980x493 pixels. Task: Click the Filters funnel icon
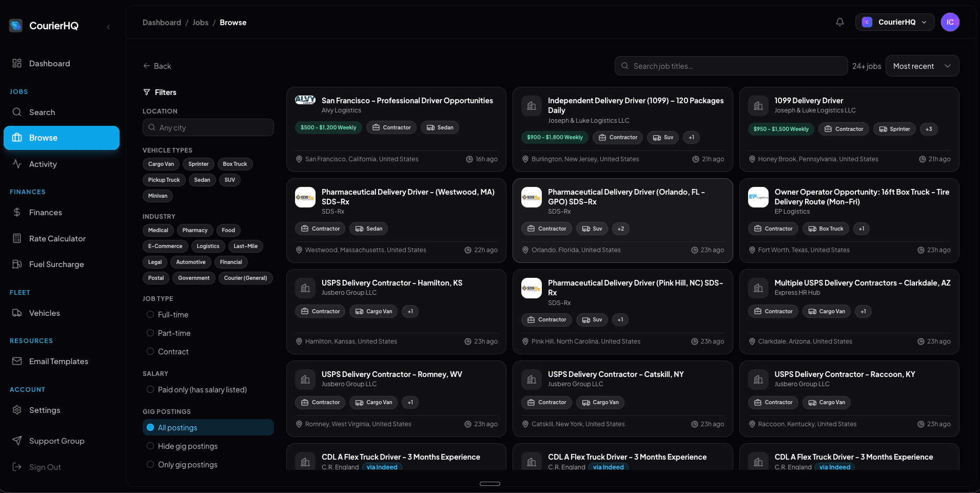tap(147, 92)
